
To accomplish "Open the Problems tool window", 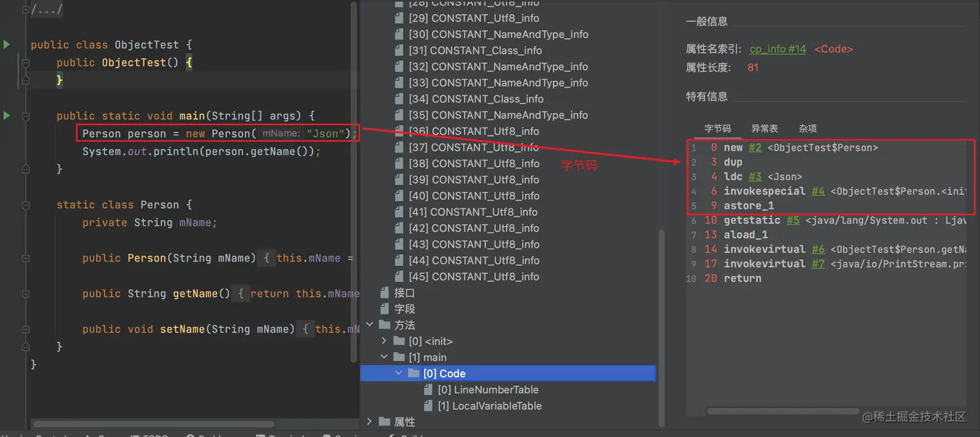I will pos(207,435).
